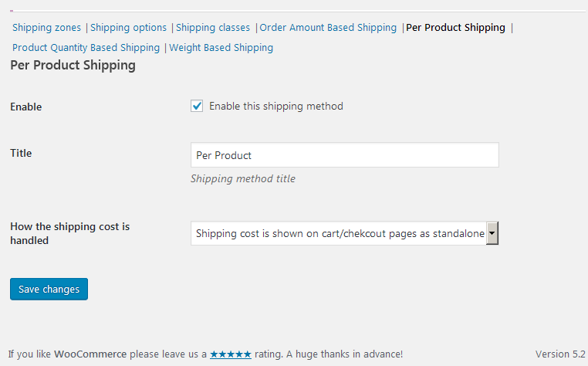Go to Shipping classes tab
The image size is (588, 366).
[x=213, y=28]
